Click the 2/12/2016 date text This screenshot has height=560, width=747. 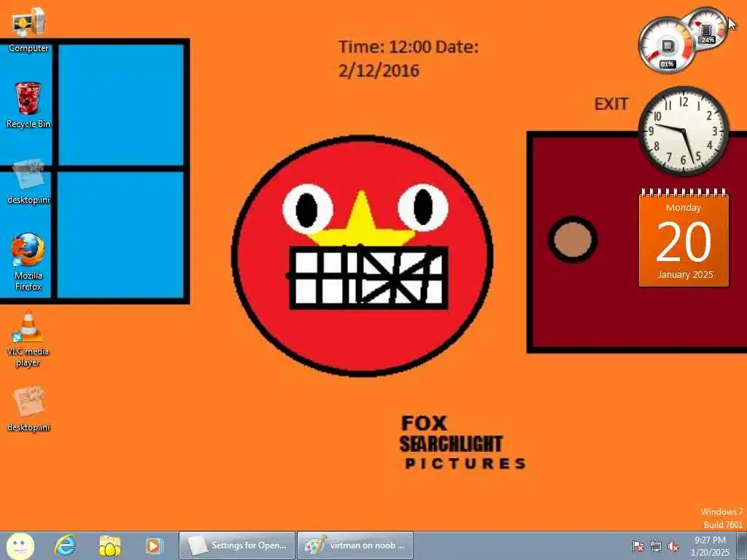pyautogui.click(x=379, y=71)
